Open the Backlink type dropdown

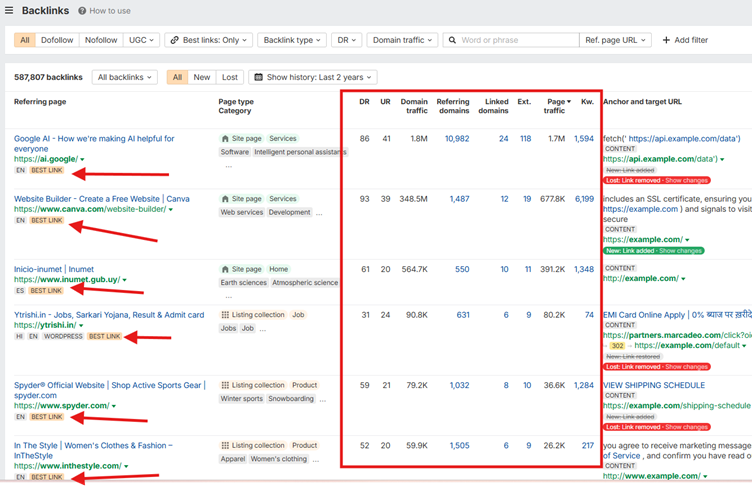pos(292,40)
